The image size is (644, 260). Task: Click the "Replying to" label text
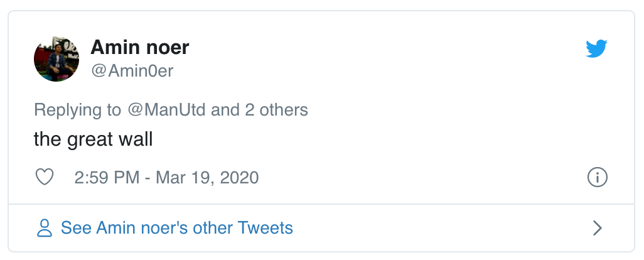click(77, 111)
